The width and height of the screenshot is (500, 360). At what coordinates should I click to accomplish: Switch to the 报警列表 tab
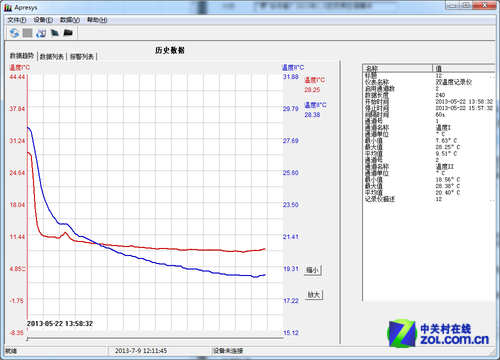(x=82, y=57)
